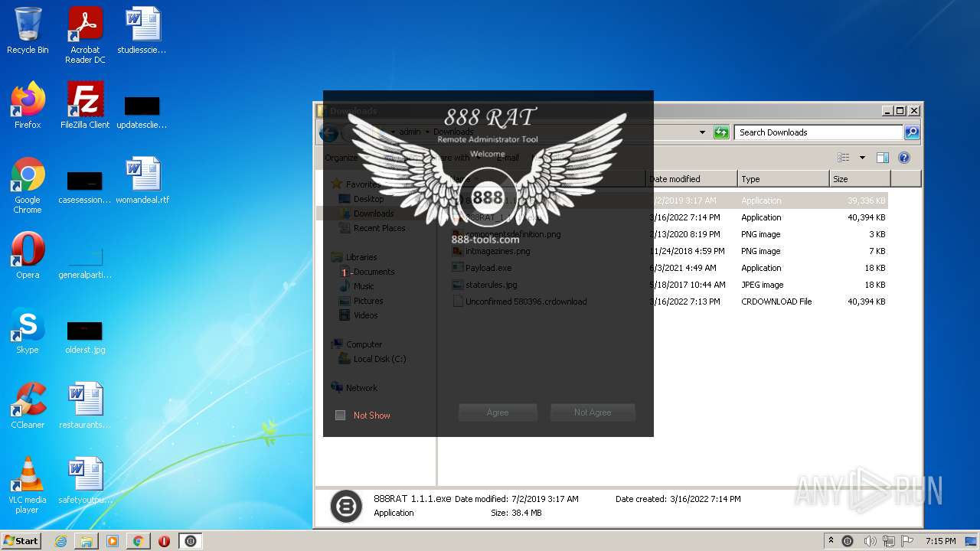Image resolution: width=980 pixels, height=551 pixels.
Task: Select the Firefox desktop shortcut
Action: (x=28, y=105)
